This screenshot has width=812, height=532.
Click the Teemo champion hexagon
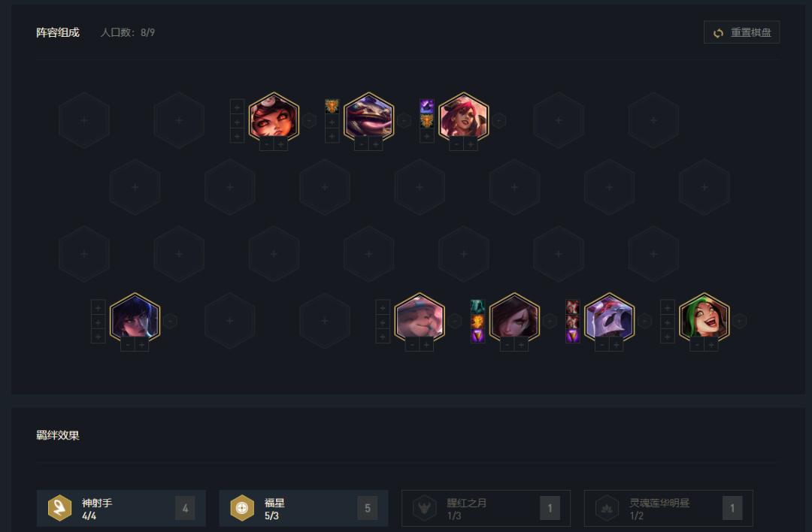point(420,318)
